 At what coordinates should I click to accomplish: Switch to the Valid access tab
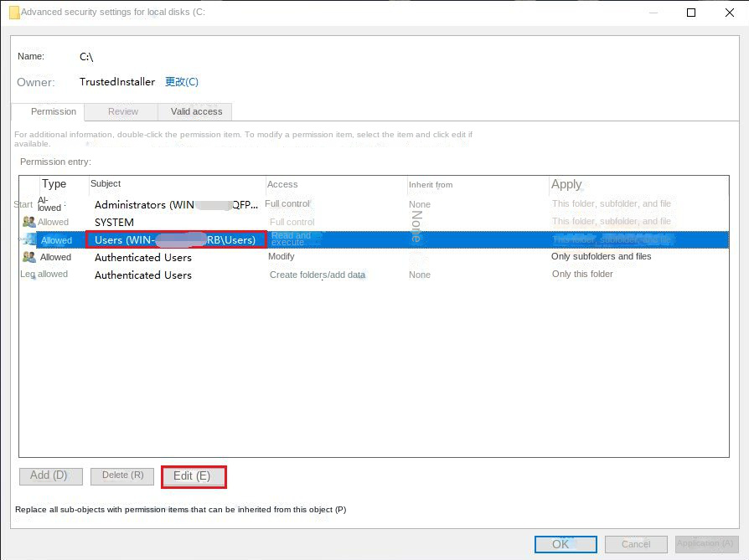(195, 111)
